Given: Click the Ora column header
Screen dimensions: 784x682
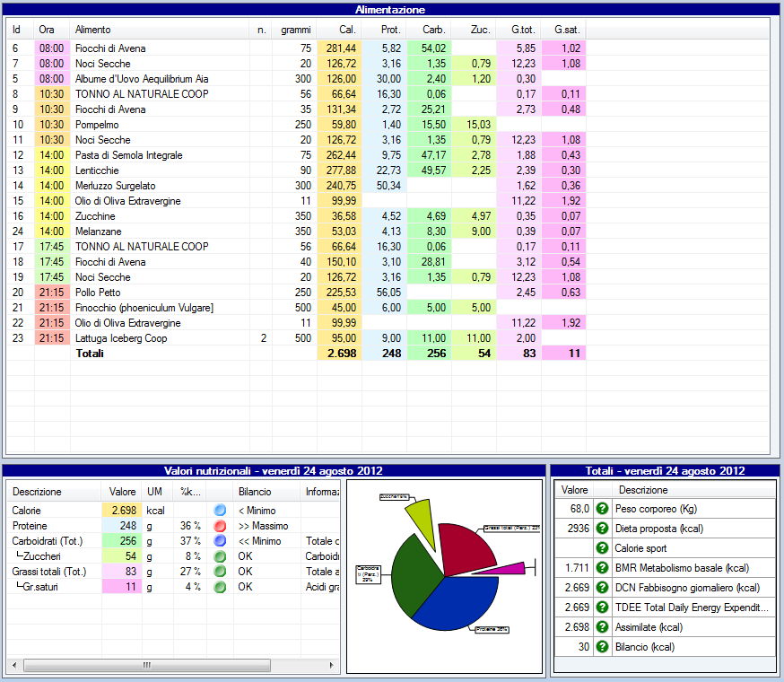Looking at the screenshot, I should click(x=51, y=30).
